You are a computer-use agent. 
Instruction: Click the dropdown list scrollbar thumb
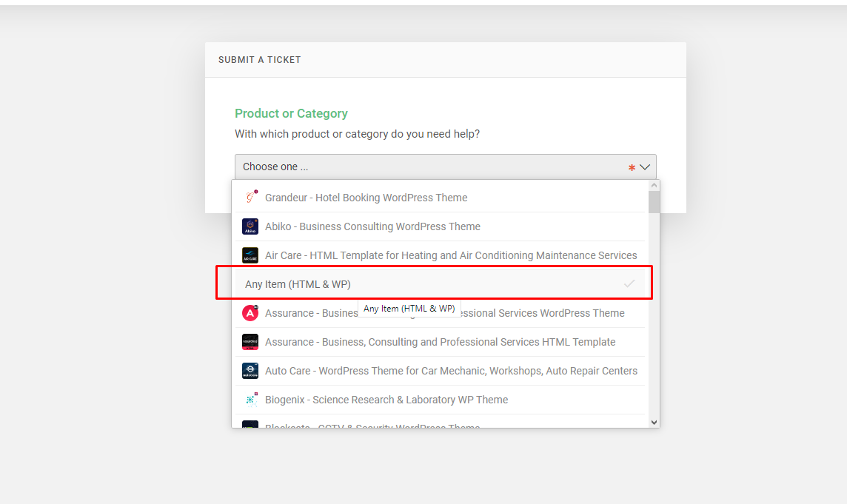pyautogui.click(x=654, y=202)
